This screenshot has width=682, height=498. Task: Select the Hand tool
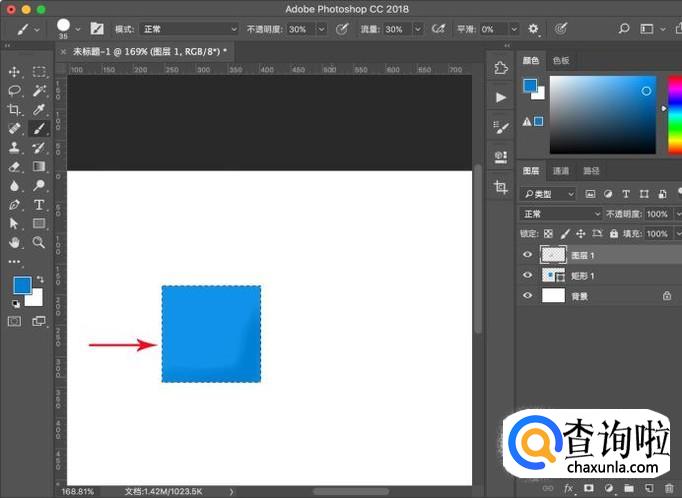pyautogui.click(x=15, y=242)
